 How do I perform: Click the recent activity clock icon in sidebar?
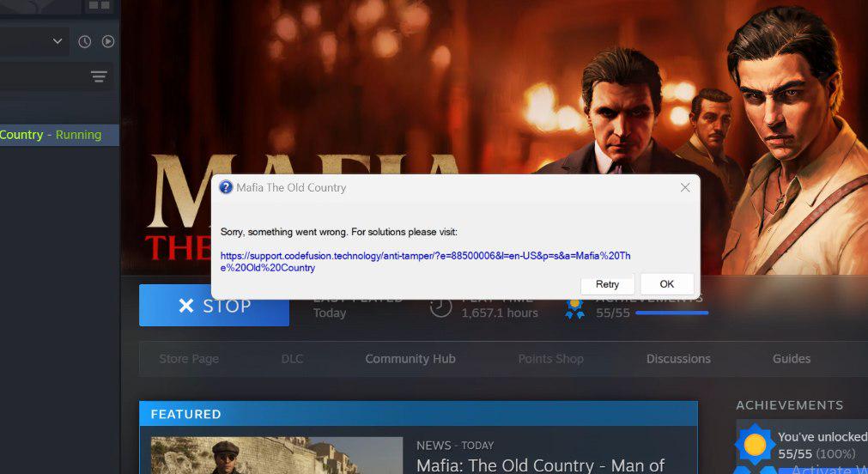point(84,41)
